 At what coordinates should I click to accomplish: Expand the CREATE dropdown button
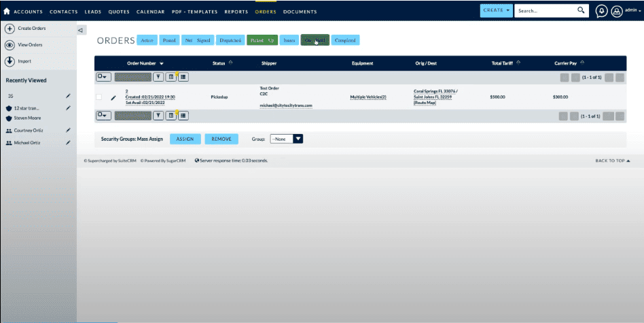pyautogui.click(x=496, y=11)
